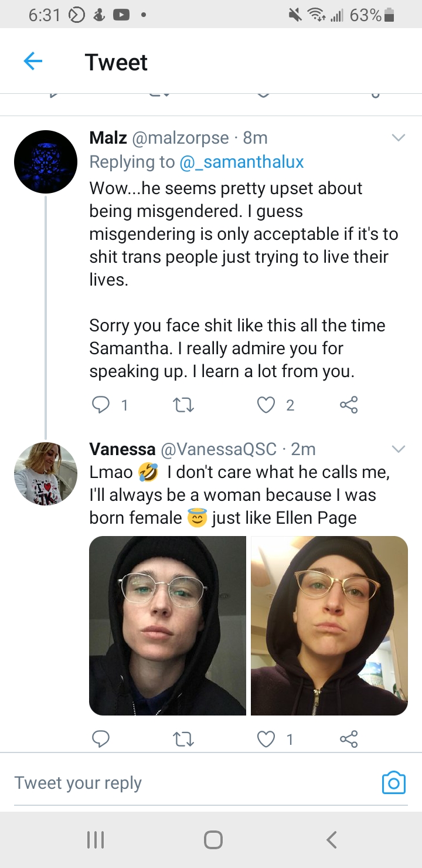Open Vanessa's profile avatar
The height and width of the screenshot is (868, 422).
tap(46, 474)
